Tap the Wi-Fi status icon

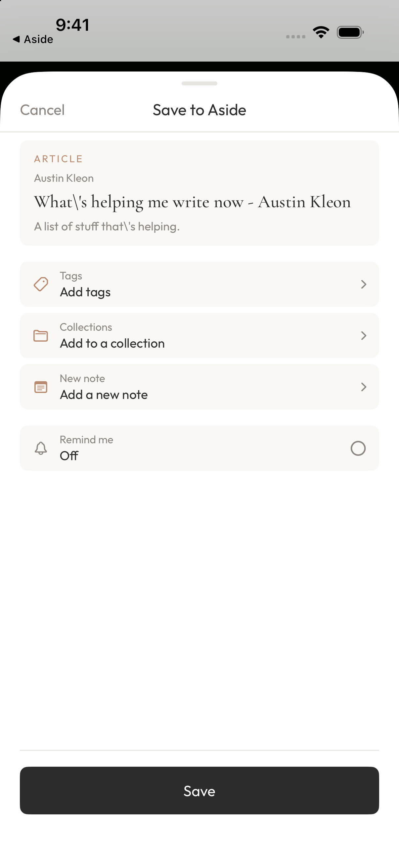tap(321, 32)
